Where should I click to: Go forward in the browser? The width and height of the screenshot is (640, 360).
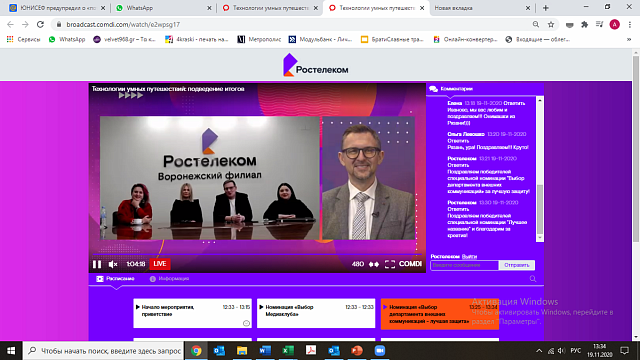tap(25, 24)
